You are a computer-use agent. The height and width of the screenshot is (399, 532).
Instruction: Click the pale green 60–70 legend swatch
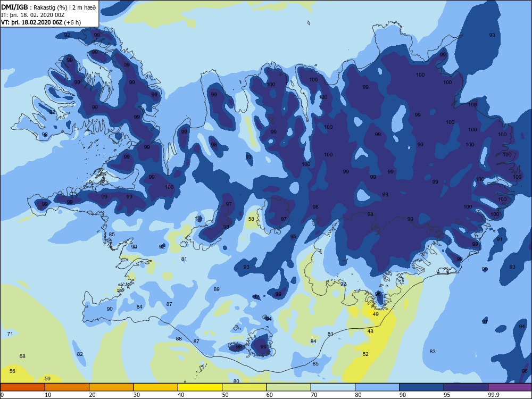point(289,387)
